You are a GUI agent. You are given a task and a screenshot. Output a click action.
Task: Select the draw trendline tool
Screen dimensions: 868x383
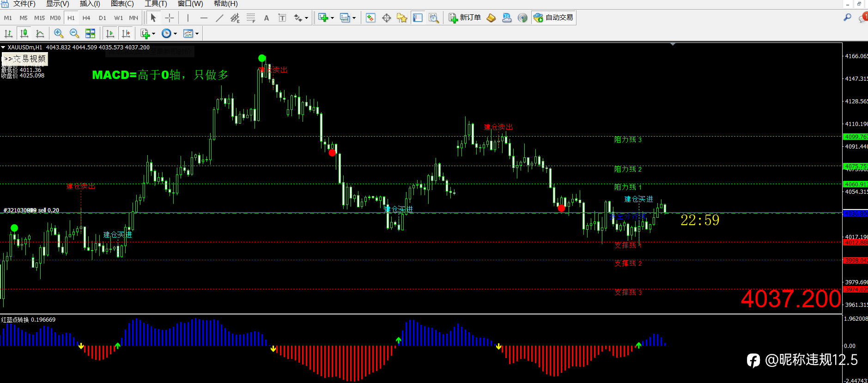(x=219, y=18)
